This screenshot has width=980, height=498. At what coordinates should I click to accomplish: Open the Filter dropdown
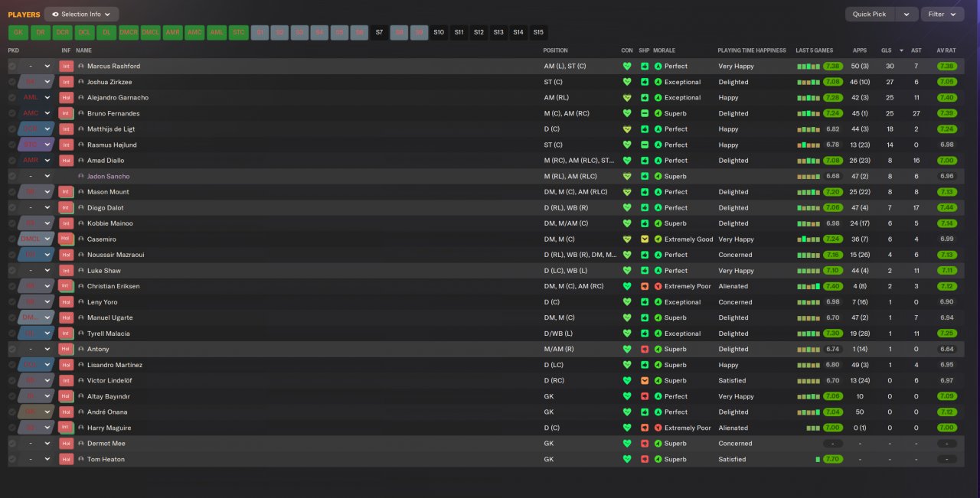tap(942, 15)
